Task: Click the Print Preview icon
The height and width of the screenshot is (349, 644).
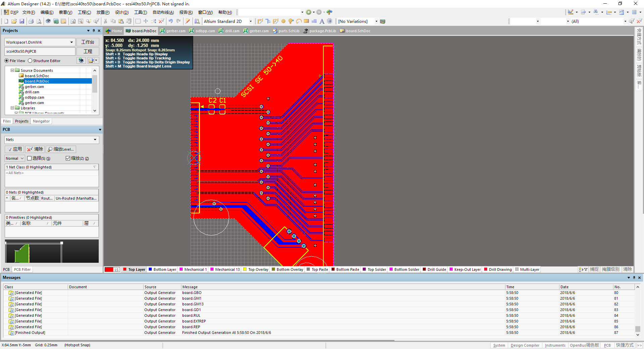Action: click(39, 21)
